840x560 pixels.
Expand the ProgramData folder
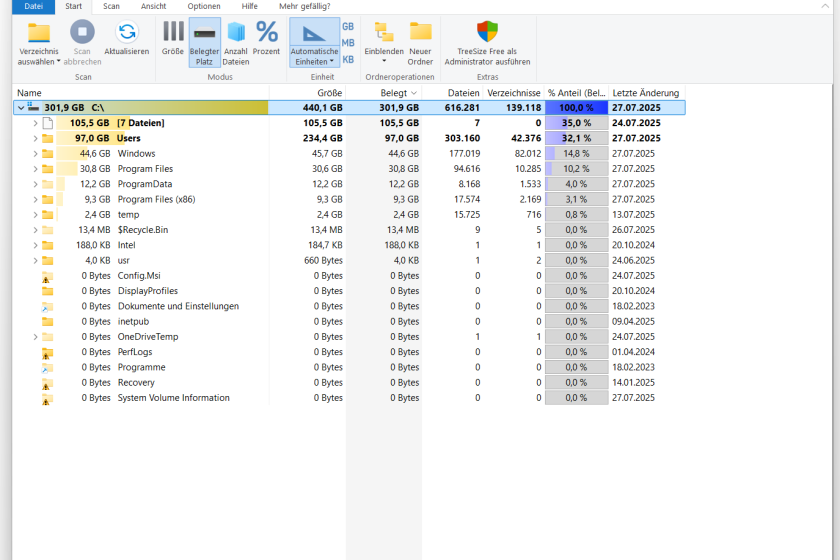35,184
